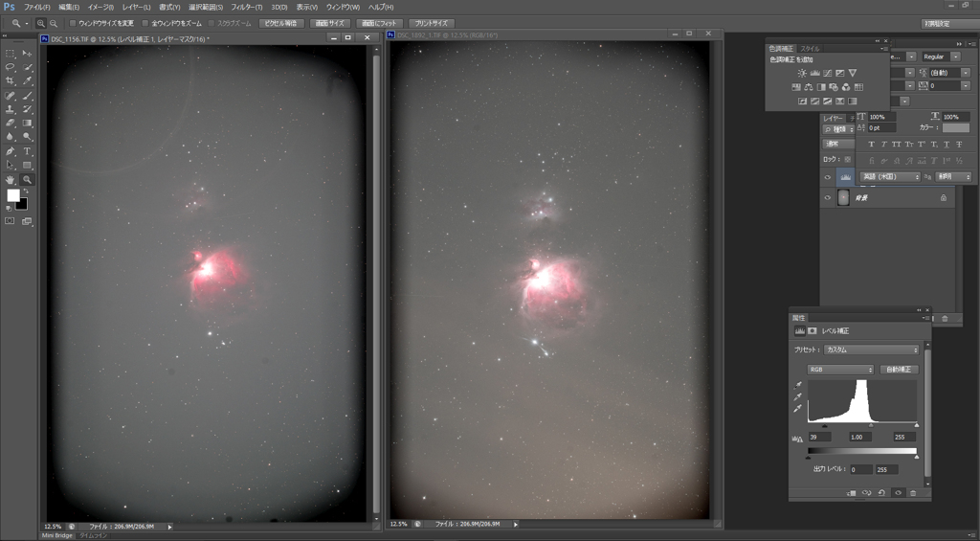This screenshot has width=980, height=541.
Task: Switch to the スタイル tab
Action: 810,48
